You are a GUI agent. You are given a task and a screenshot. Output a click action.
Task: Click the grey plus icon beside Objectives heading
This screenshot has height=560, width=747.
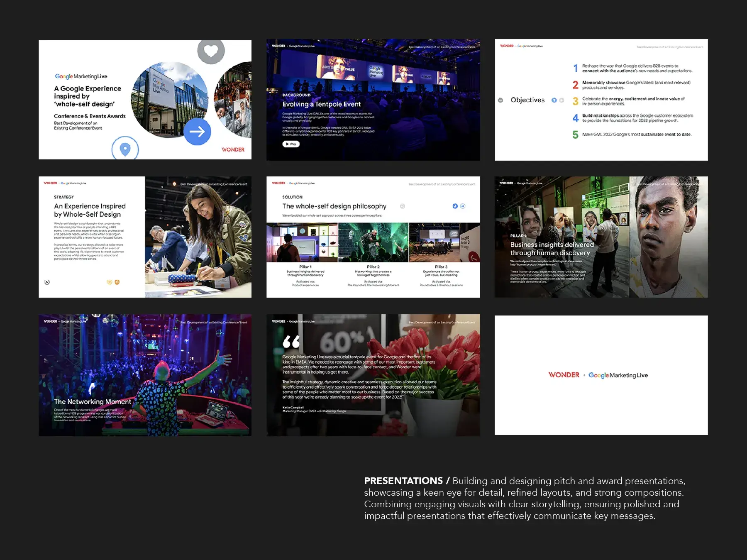(561, 100)
